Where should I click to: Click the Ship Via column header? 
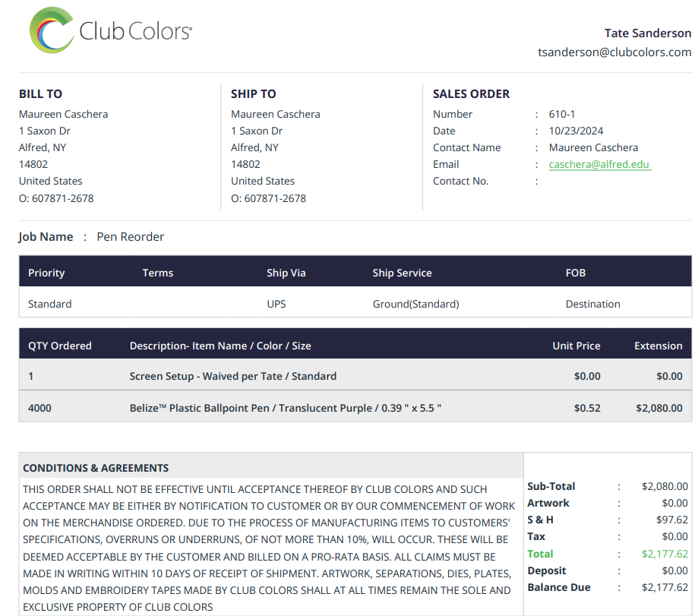(x=286, y=273)
